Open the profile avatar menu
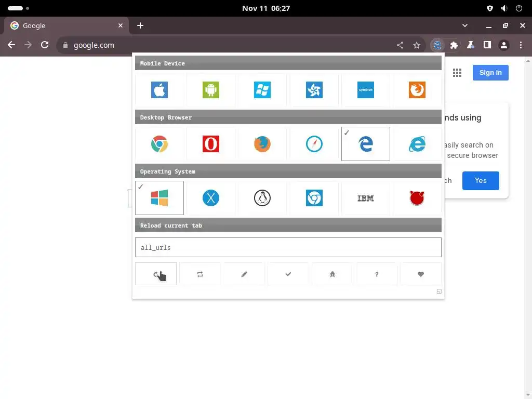This screenshot has width=532, height=399. coord(504,45)
